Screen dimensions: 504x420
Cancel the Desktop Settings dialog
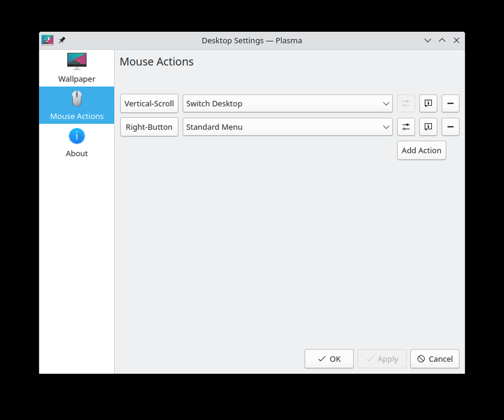[x=435, y=359]
